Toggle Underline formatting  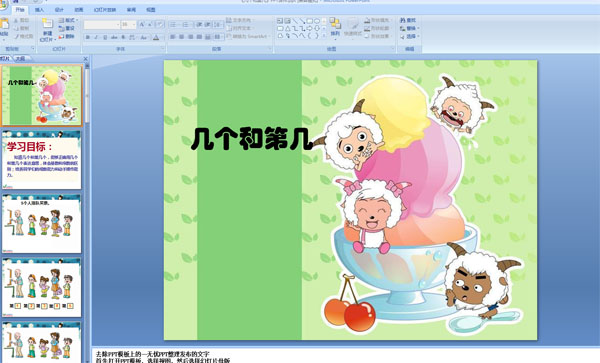click(105, 37)
